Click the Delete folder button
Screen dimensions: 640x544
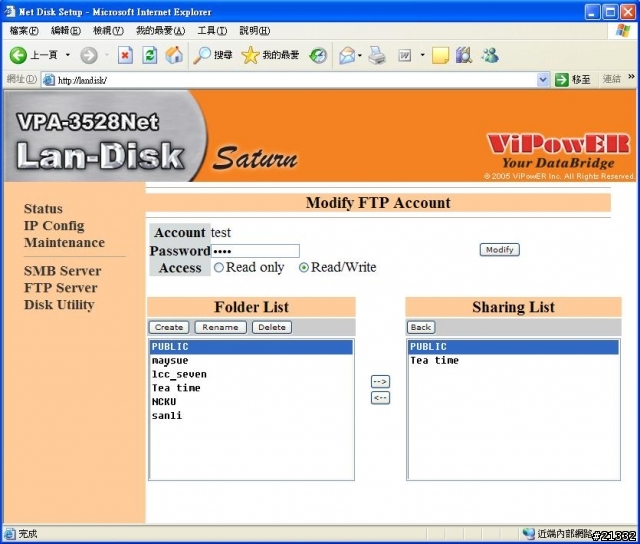click(272, 327)
